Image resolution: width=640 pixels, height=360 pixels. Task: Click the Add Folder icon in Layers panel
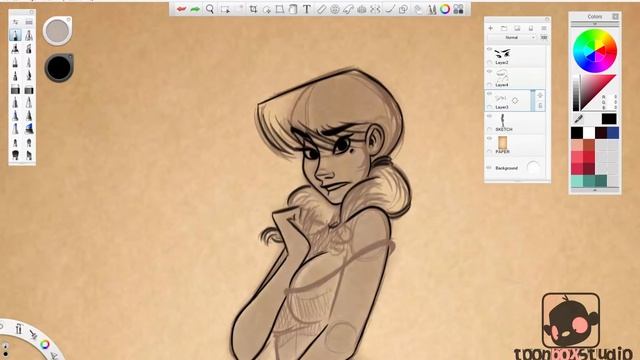click(504, 28)
